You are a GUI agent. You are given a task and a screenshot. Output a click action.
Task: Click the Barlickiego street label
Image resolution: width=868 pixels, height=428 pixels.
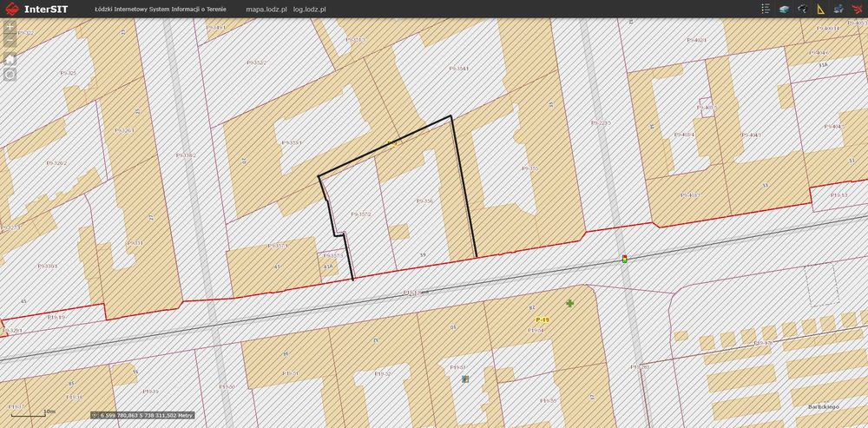(x=824, y=406)
